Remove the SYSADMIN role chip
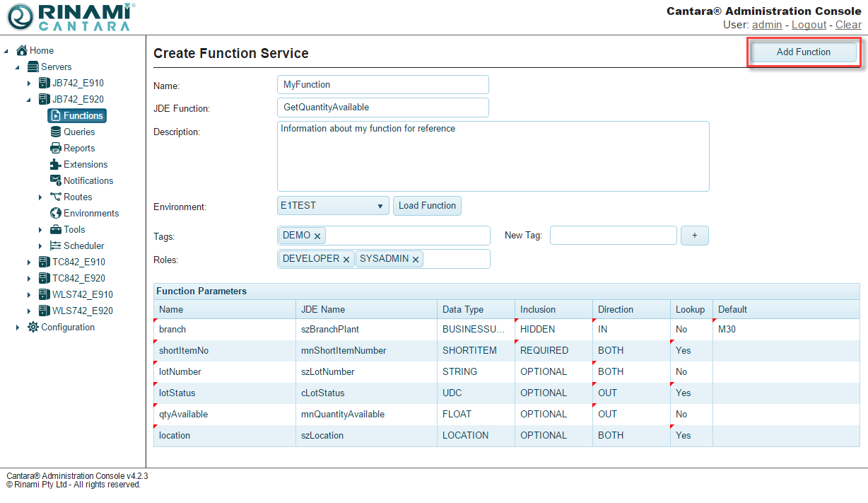This screenshot has width=868, height=503. (x=416, y=260)
